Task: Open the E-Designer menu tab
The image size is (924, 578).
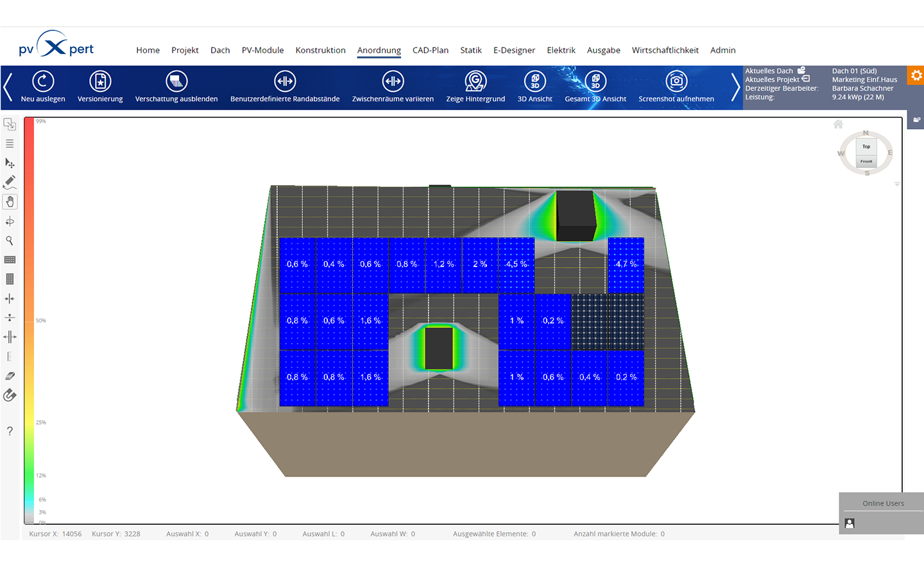Action: click(514, 50)
